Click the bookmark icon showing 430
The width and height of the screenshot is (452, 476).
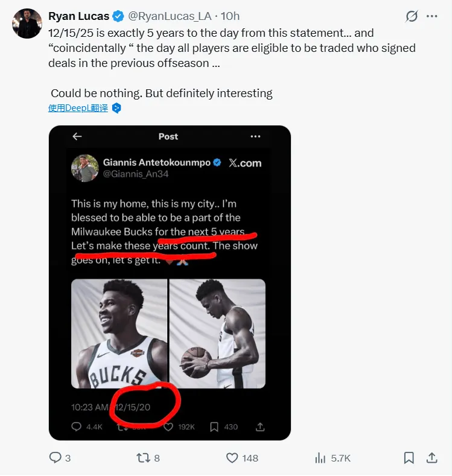pos(214,427)
